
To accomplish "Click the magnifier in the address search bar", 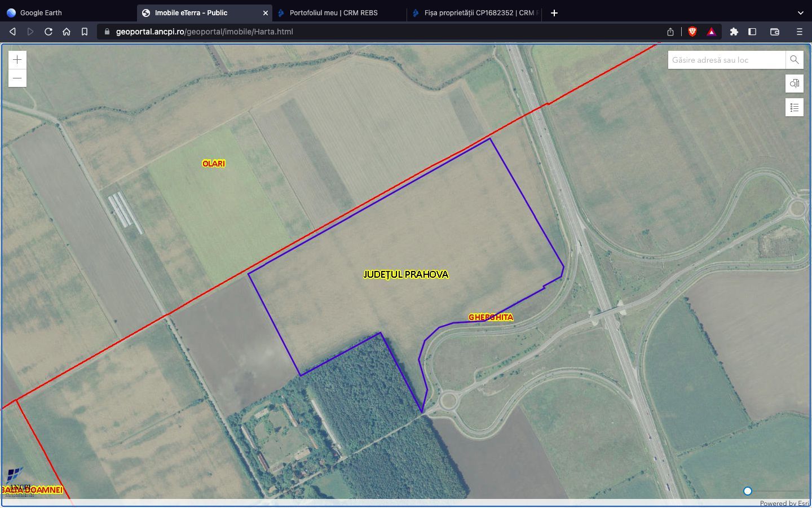I will (795, 59).
